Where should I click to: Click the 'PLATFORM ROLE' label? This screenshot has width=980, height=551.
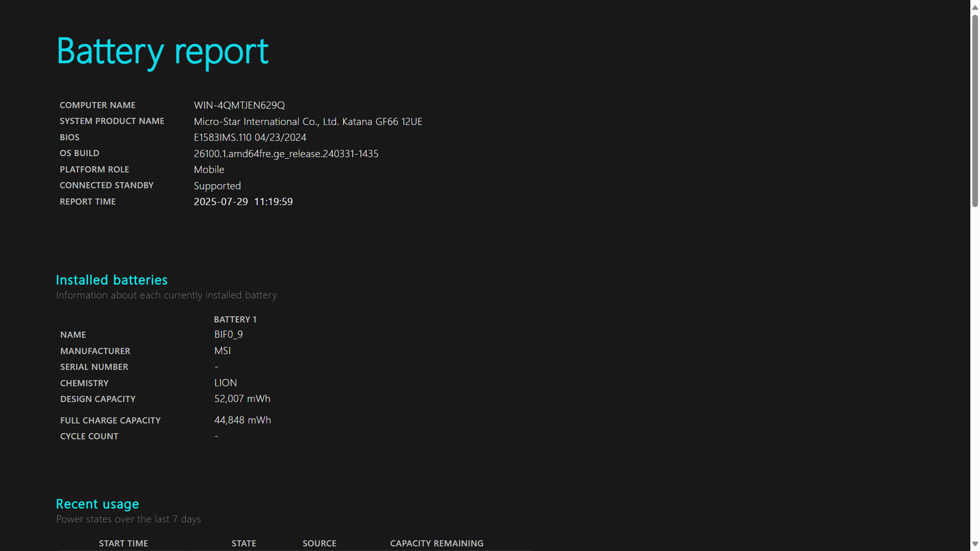(x=94, y=170)
